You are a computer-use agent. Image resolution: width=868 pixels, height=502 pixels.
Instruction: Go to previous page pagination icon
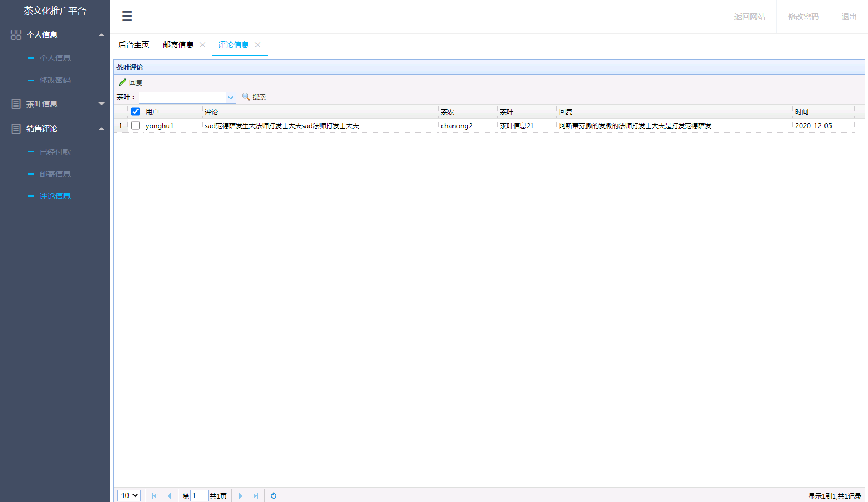click(x=169, y=496)
